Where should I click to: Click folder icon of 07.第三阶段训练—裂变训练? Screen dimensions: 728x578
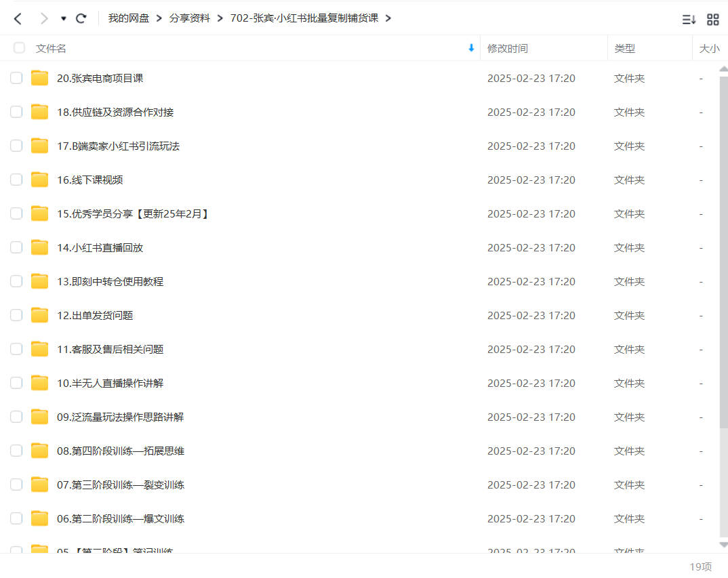coord(39,484)
